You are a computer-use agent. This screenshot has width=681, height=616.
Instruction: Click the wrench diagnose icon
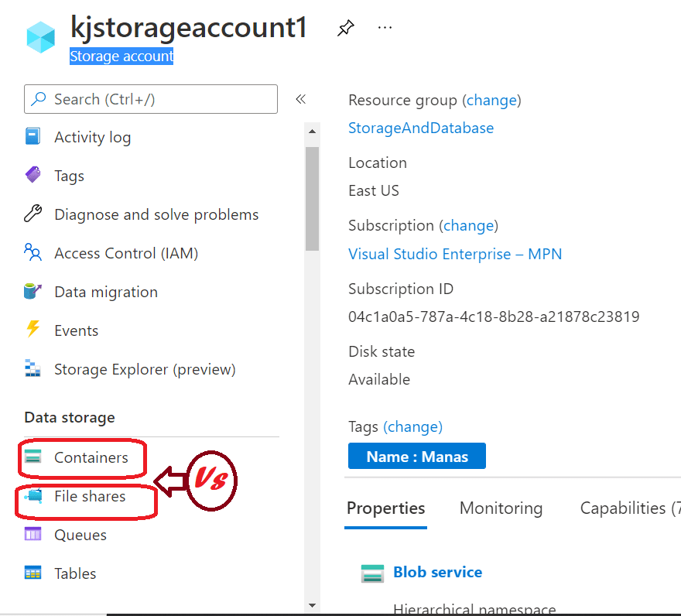click(33, 214)
